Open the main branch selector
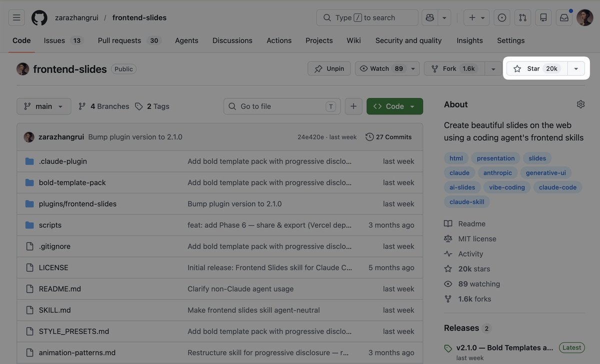600x364 pixels. point(44,106)
